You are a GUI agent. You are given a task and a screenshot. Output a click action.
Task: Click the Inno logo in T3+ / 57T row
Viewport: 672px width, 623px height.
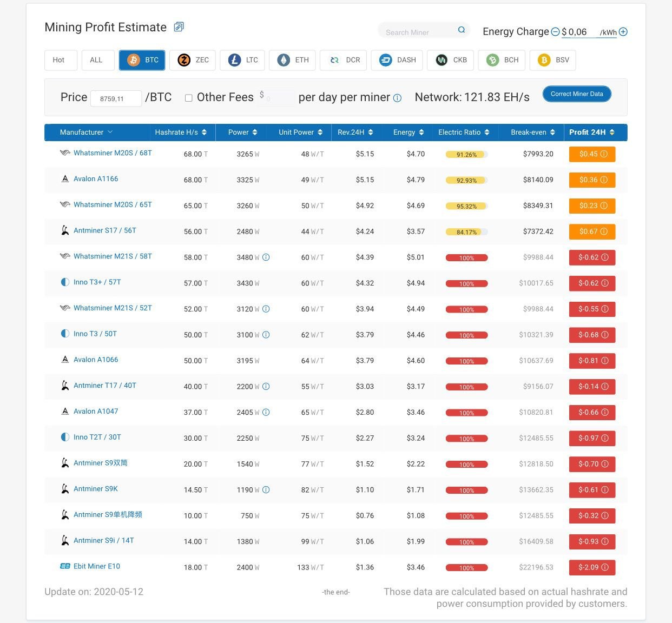click(65, 282)
